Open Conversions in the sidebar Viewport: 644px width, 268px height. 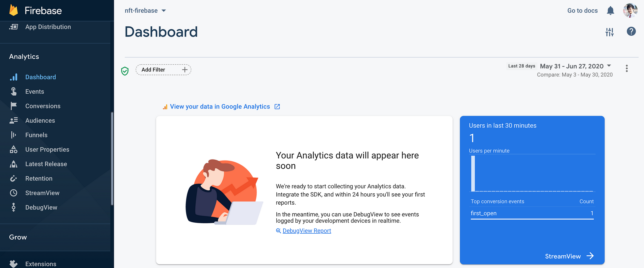pos(43,106)
